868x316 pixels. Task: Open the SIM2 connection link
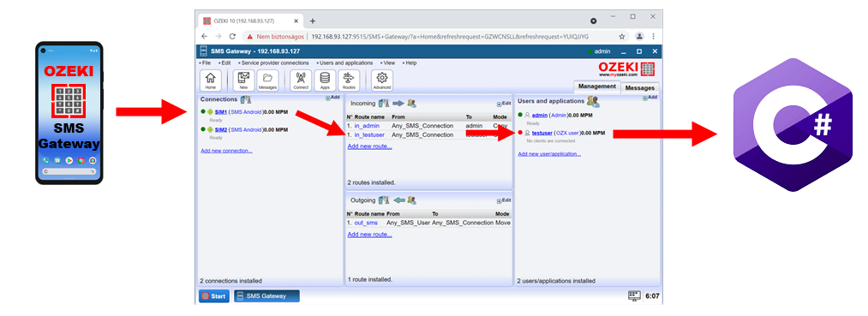click(x=221, y=129)
